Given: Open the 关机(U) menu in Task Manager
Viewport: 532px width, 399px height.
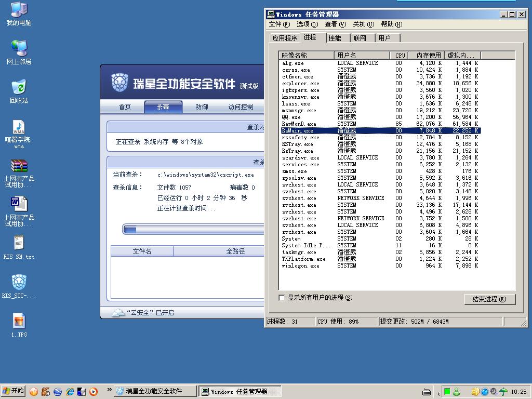Looking at the screenshot, I should click(x=363, y=24).
